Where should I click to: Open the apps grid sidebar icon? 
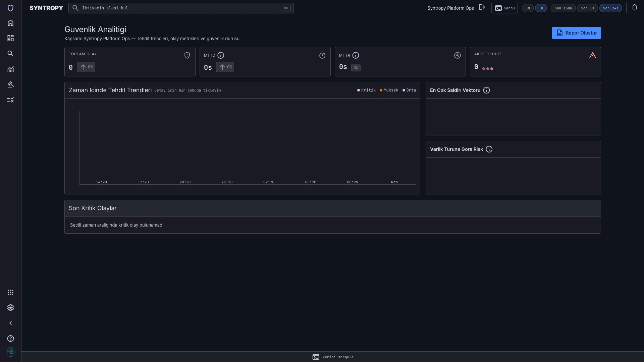pos(10,292)
